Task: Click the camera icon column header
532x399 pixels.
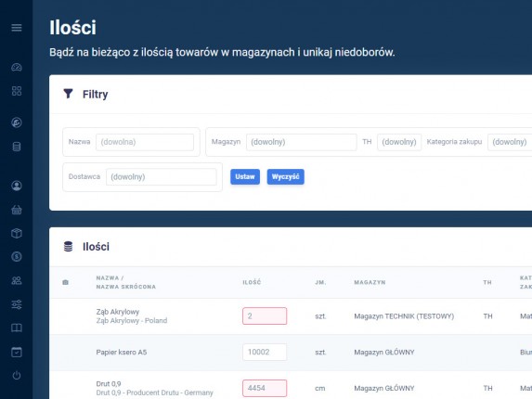Action: click(66, 282)
